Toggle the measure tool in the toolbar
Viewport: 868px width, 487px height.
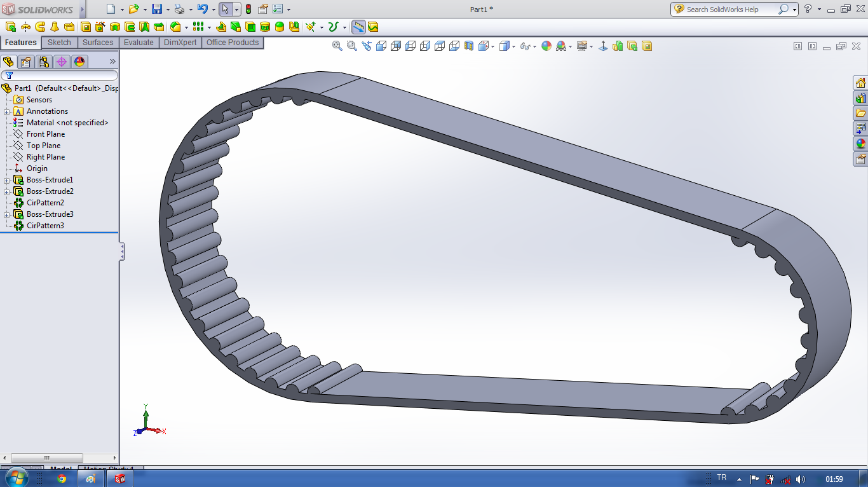pyautogui.click(x=358, y=27)
